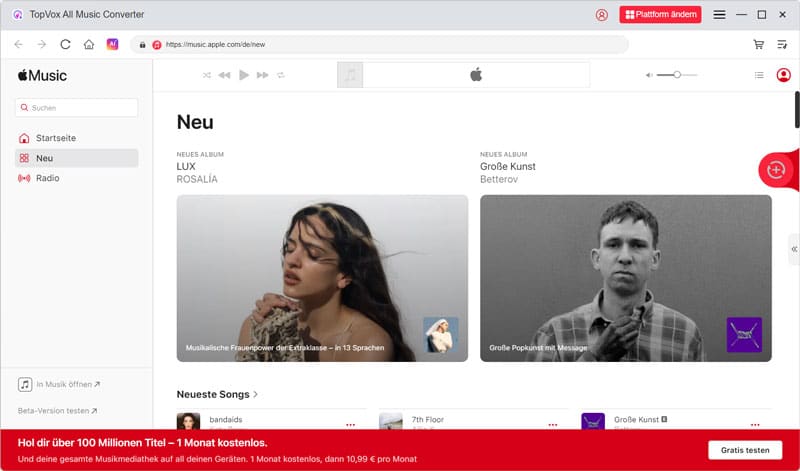Image resolution: width=800 pixels, height=471 pixels.
Task: Open the TopVox account profile icon
Action: (602, 15)
